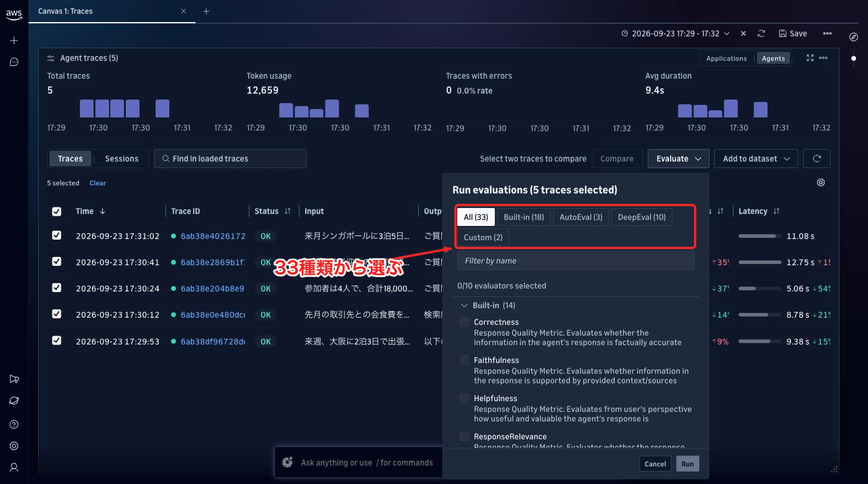This screenshot has height=484, width=868.
Task: Click the assistant icon in the Ask anything bar
Action: click(288, 462)
